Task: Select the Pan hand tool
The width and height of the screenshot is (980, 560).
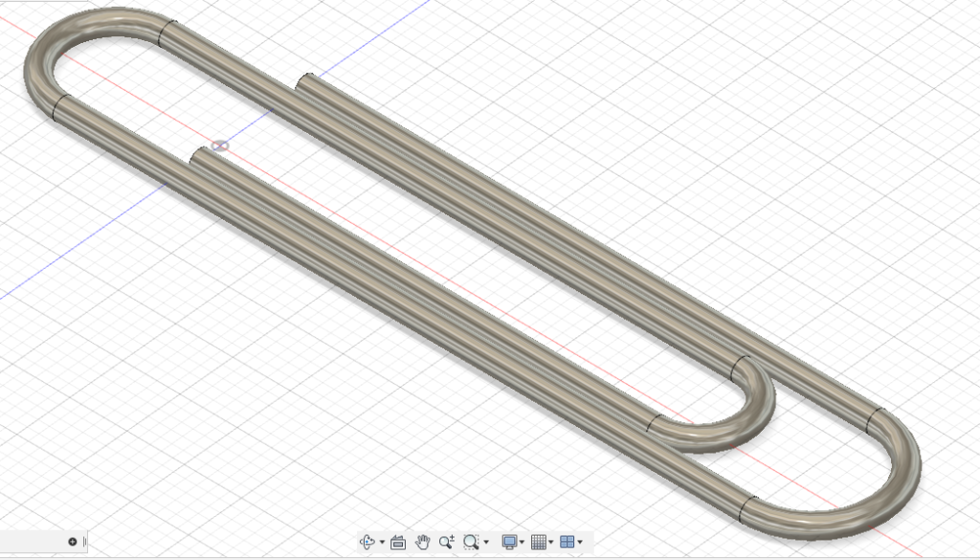Action: point(422,542)
